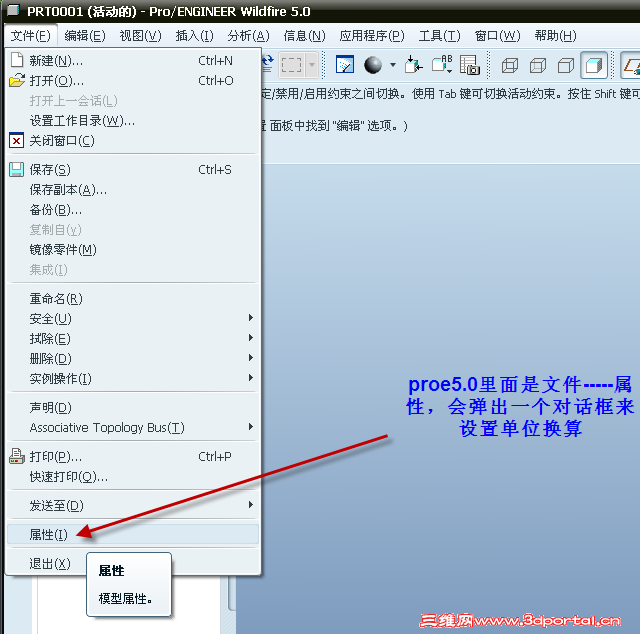Image resolution: width=640 pixels, height=634 pixels.
Task: Choose 属性(I) menu entry
Action: [133, 534]
